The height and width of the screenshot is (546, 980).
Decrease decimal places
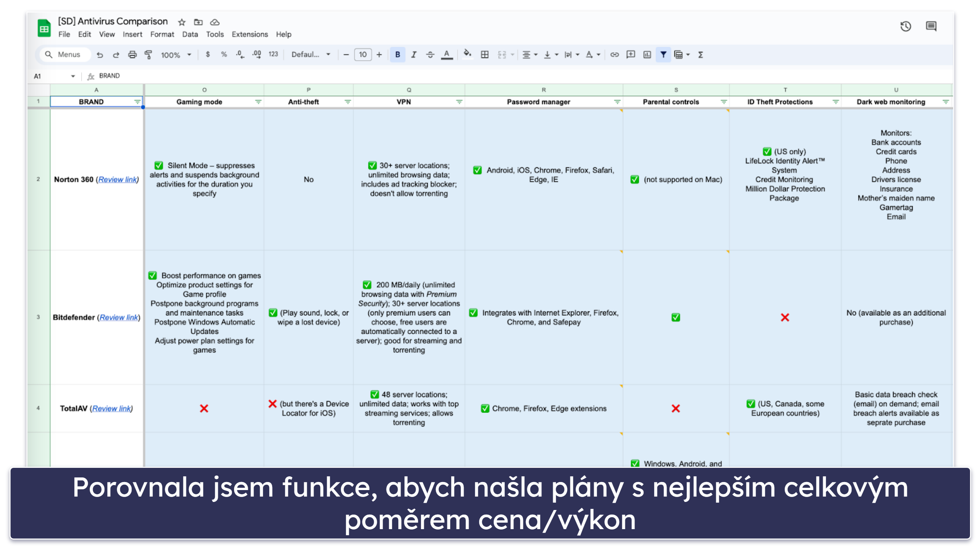pyautogui.click(x=240, y=54)
